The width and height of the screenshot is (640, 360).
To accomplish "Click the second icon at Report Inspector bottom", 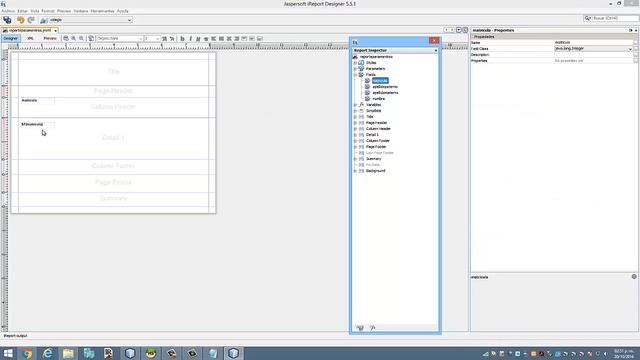I will click(372, 328).
